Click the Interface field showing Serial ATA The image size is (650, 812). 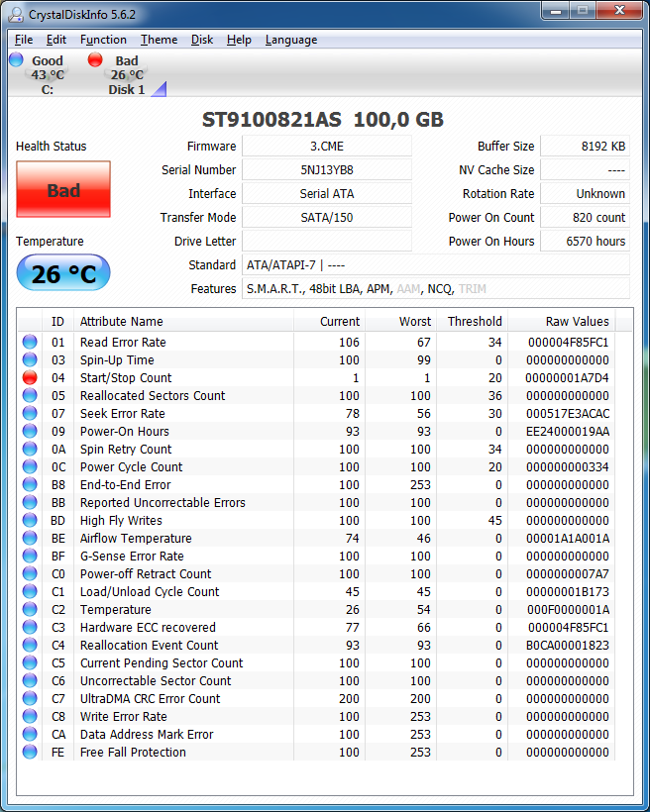point(327,194)
